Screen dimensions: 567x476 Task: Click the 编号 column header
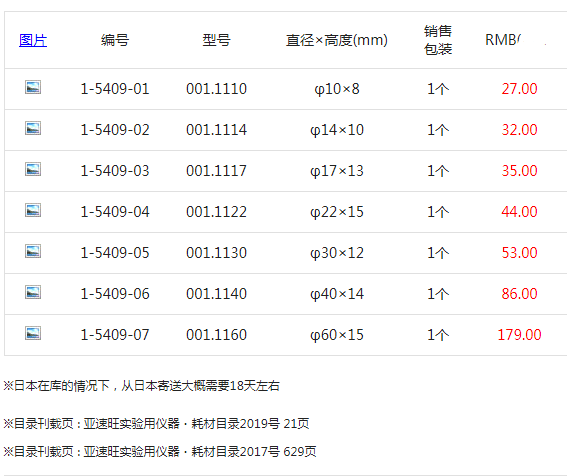coord(115,40)
